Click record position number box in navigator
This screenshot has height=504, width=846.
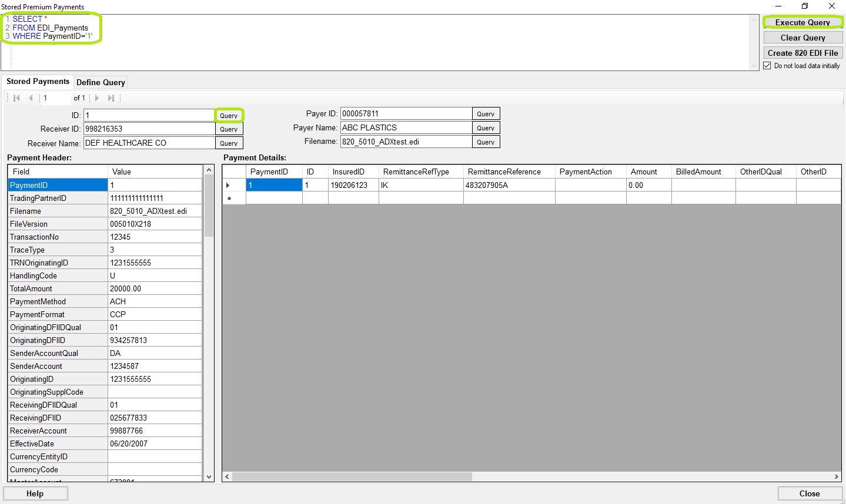55,98
